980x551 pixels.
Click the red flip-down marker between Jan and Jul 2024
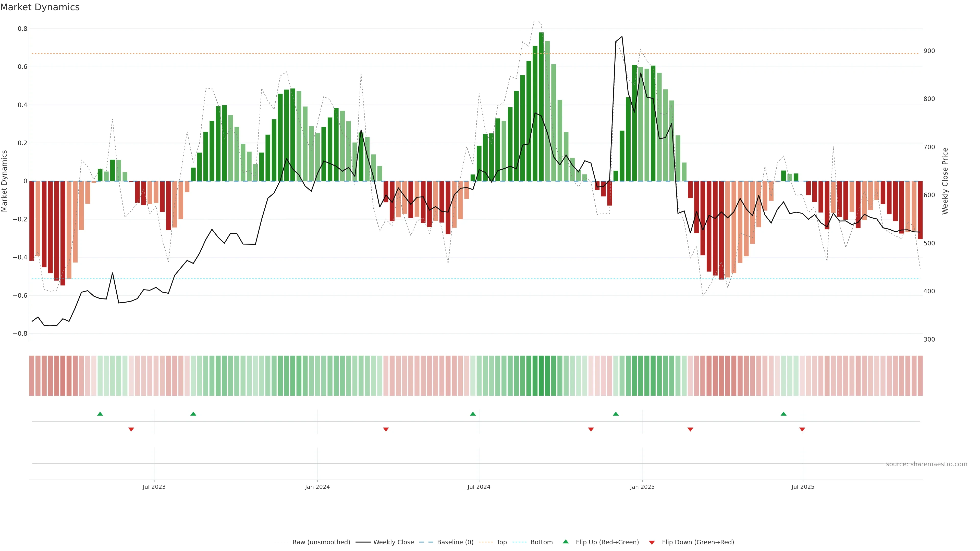pos(386,429)
